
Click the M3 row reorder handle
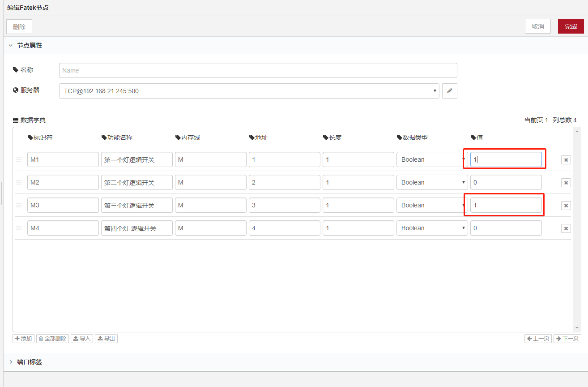click(x=19, y=205)
